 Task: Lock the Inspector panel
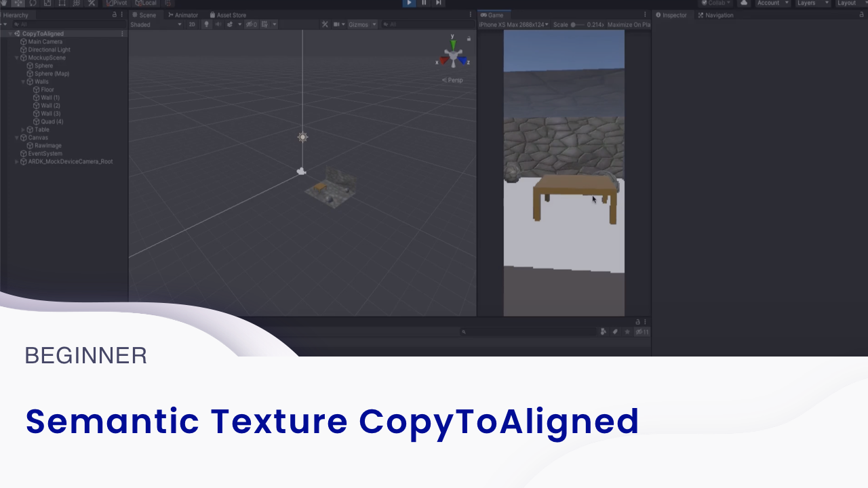[x=861, y=14]
